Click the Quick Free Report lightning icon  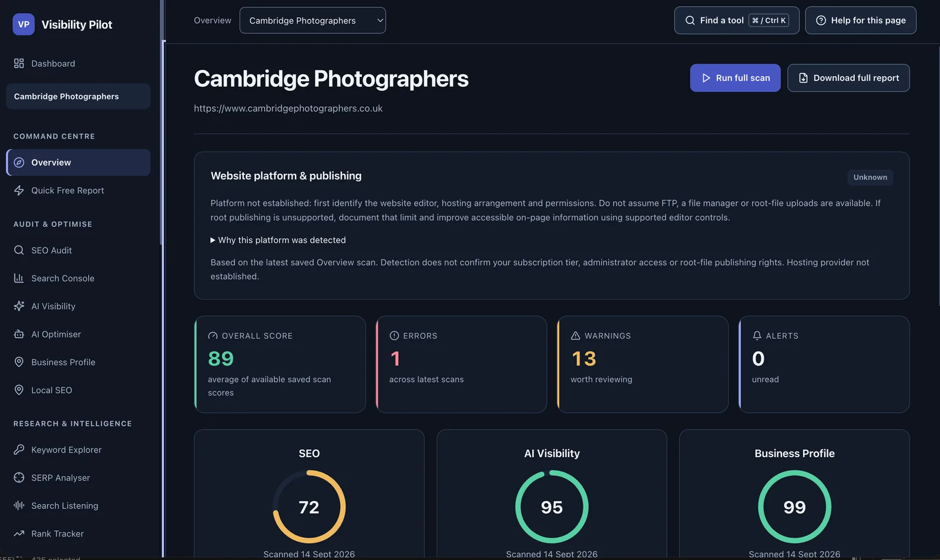pos(19,191)
